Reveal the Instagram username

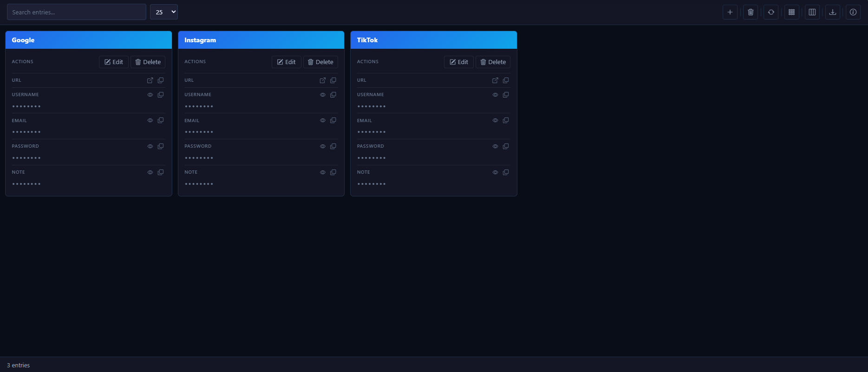pyautogui.click(x=323, y=95)
